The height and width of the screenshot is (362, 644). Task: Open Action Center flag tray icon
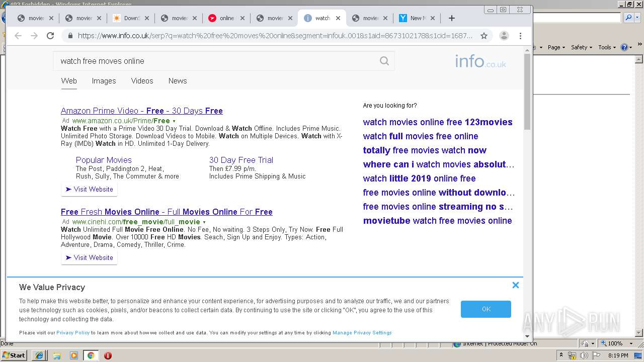(x=596, y=355)
